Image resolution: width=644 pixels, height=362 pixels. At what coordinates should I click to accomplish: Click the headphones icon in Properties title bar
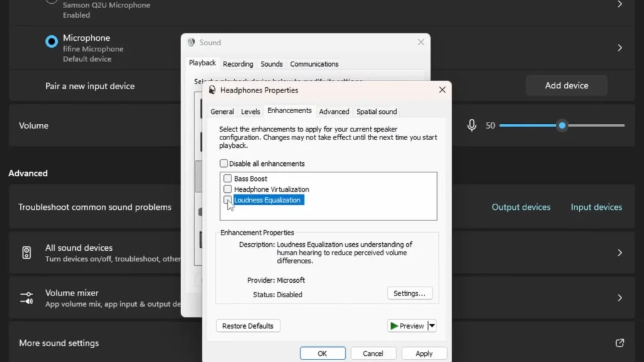click(212, 90)
